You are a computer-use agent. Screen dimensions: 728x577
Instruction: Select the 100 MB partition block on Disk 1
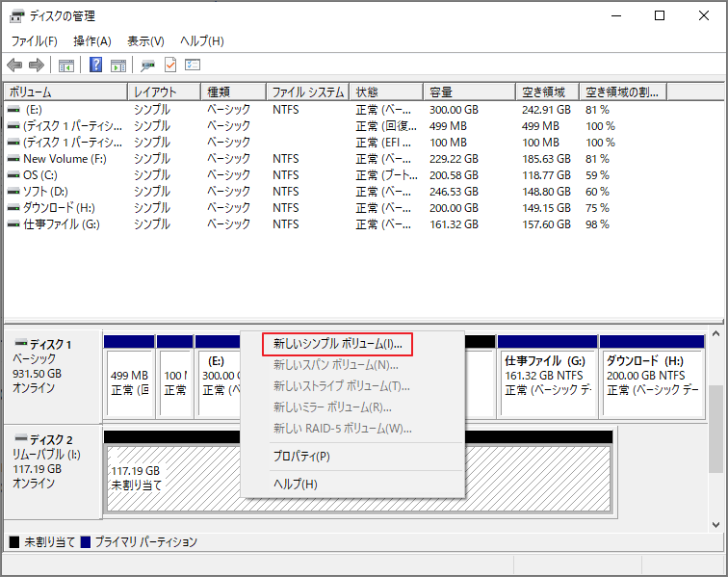click(175, 376)
